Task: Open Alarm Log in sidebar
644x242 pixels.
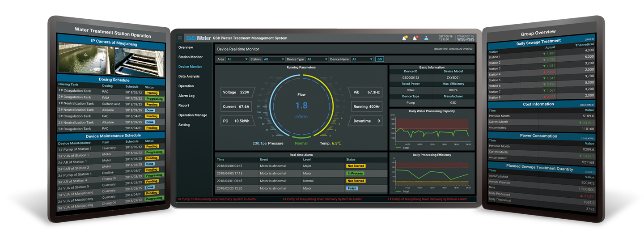Action: (187, 96)
